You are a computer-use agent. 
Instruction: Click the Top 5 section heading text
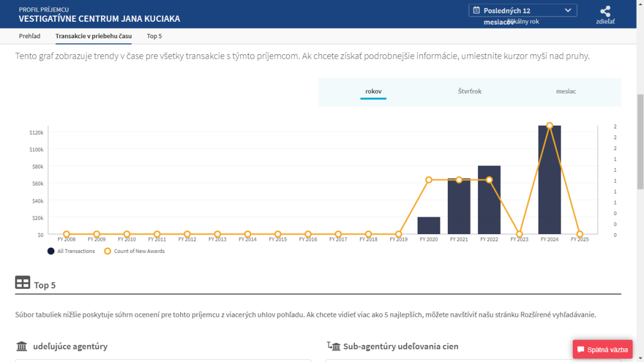click(x=44, y=285)
